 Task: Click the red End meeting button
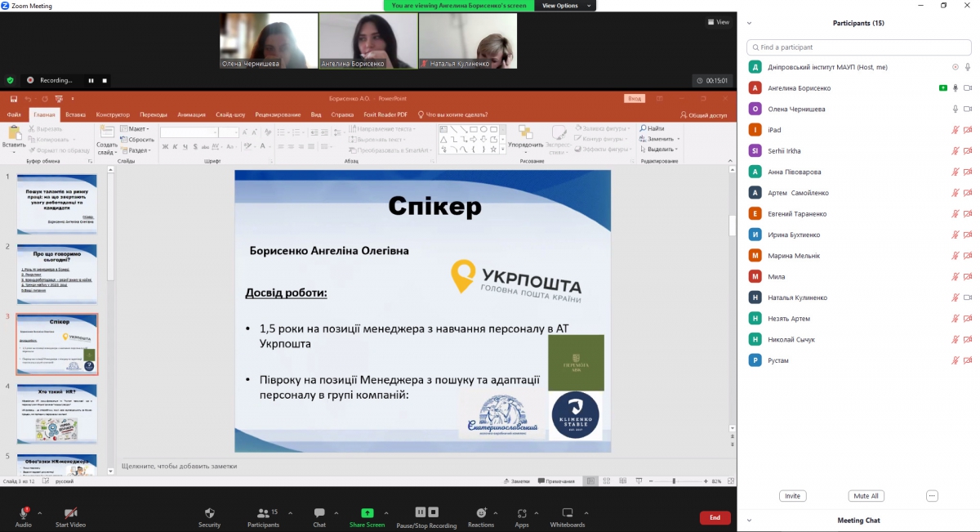(715, 517)
